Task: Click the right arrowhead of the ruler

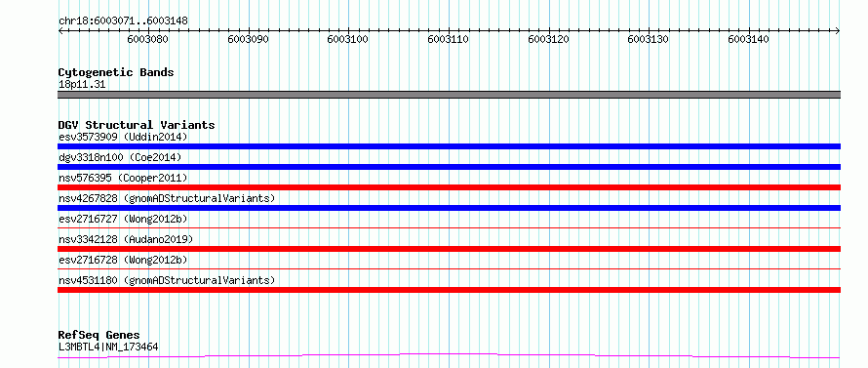Action: pyautogui.click(x=838, y=30)
